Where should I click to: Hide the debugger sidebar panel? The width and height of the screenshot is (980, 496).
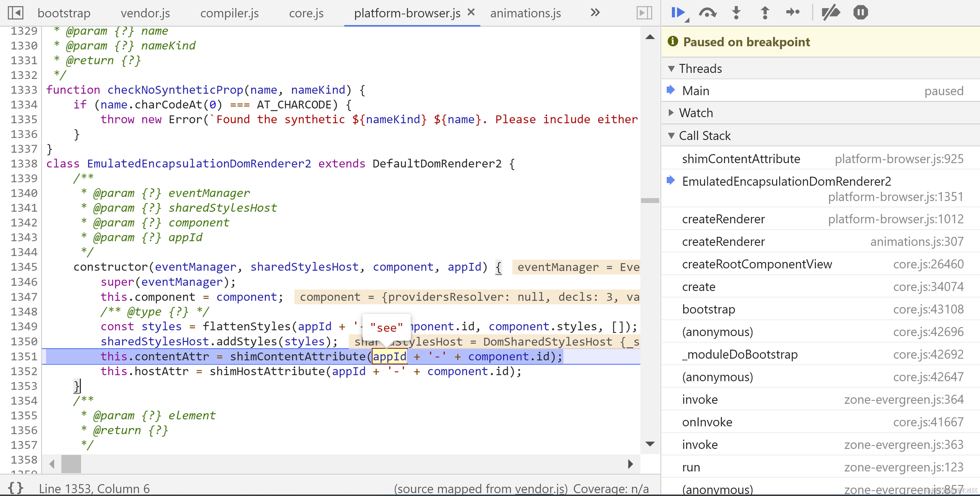[644, 13]
